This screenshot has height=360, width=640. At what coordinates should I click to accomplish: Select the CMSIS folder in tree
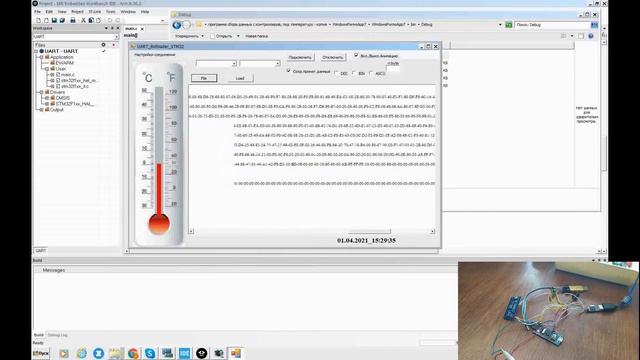pos(63,98)
